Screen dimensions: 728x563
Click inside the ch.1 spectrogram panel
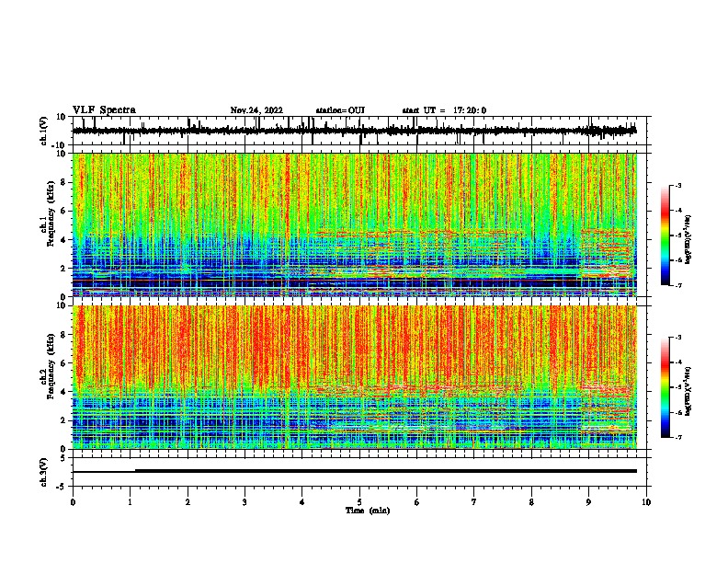(x=355, y=224)
